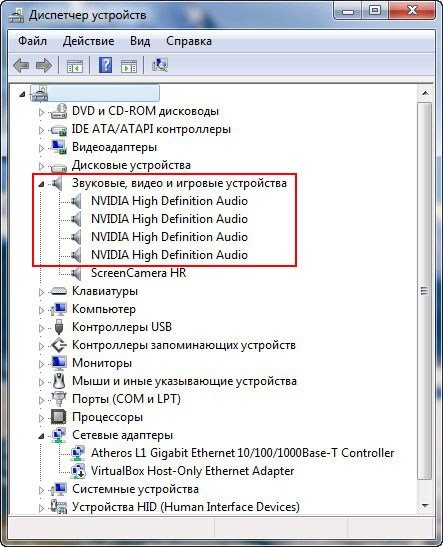This screenshot has width=443, height=547.
Task: Expand the Видеоадаптеры category
Action: coord(41,148)
